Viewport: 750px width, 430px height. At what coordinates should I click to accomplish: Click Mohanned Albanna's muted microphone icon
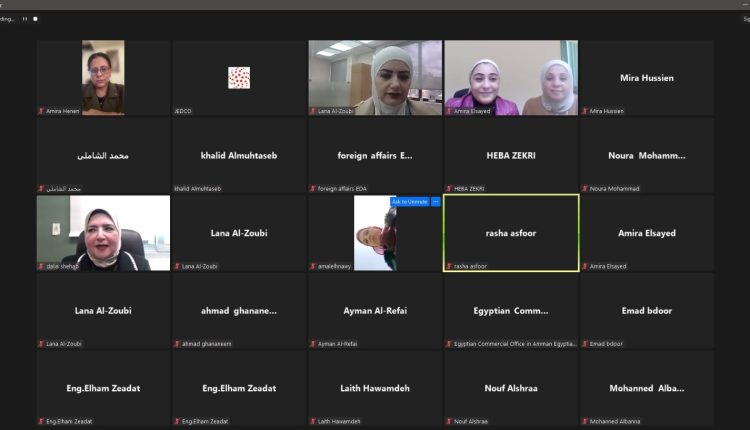click(586, 422)
